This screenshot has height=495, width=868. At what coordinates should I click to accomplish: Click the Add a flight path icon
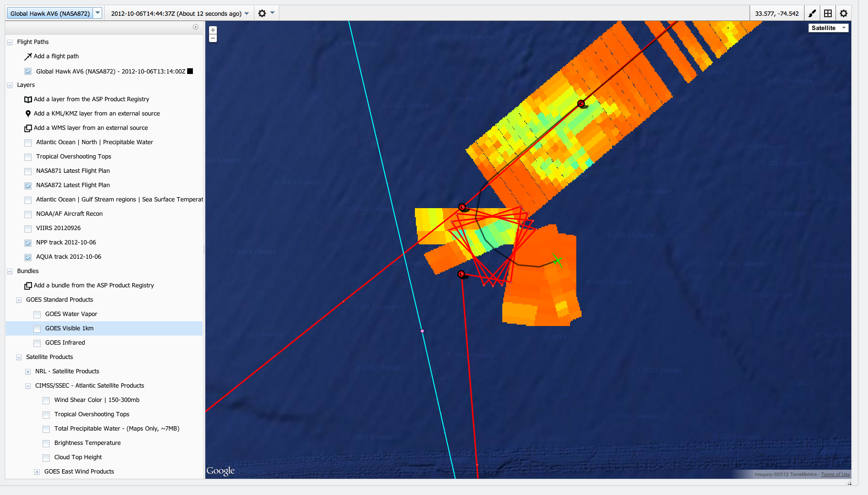point(28,56)
